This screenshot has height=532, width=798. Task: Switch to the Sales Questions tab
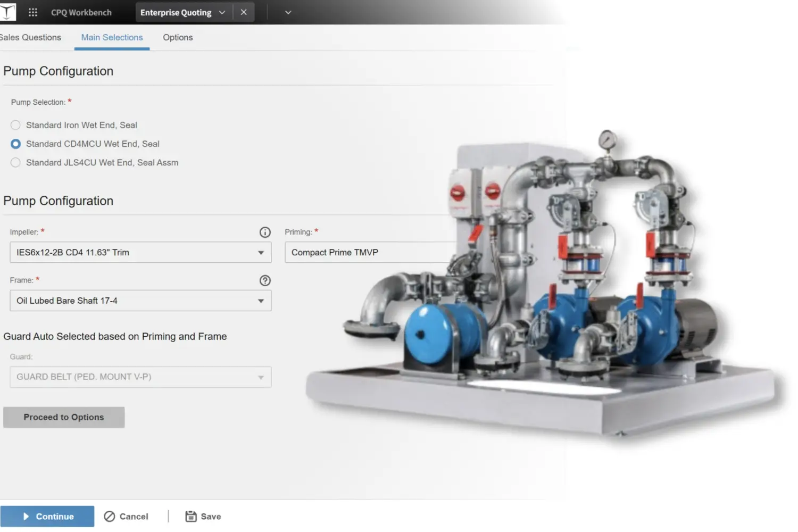point(30,37)
